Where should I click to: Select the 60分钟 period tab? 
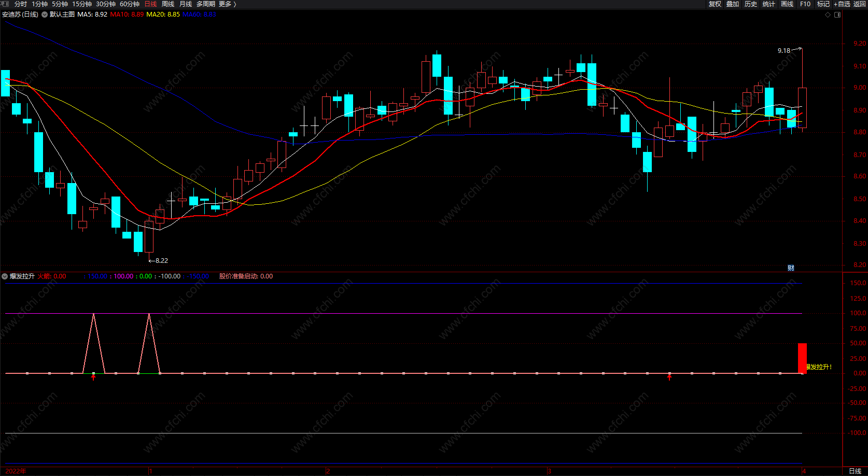tap(130, 4)
